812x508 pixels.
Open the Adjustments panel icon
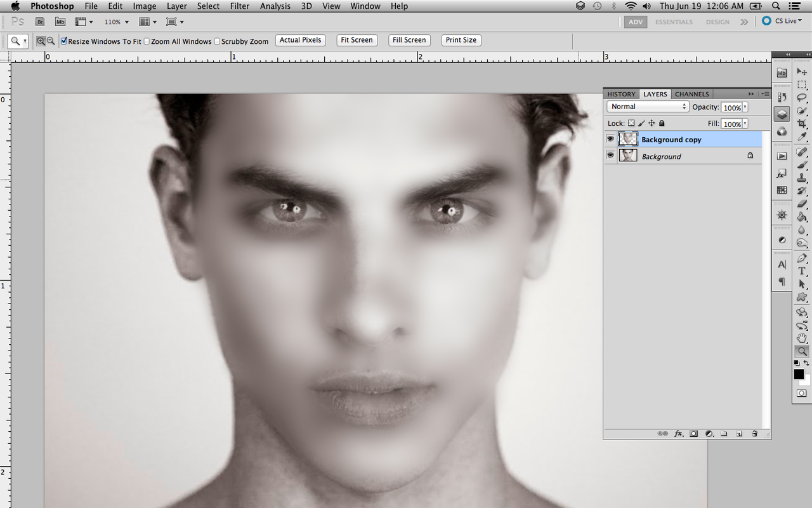(x=782, y=239)
